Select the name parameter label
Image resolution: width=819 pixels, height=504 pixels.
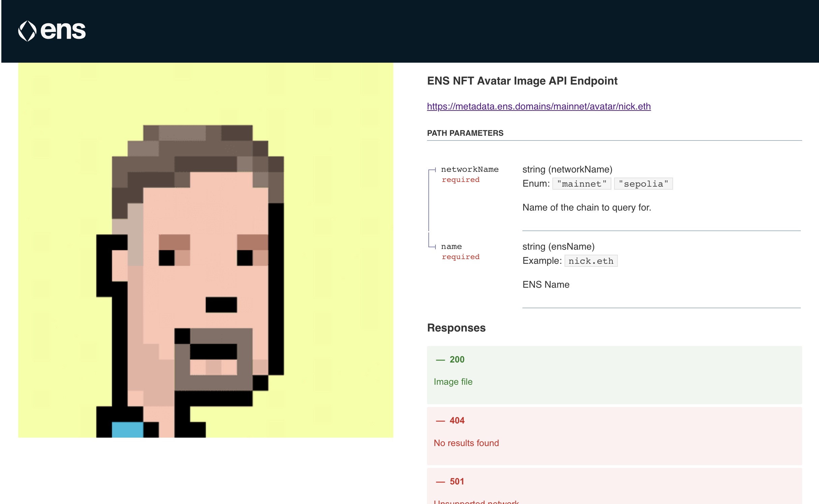coord(451,247)
